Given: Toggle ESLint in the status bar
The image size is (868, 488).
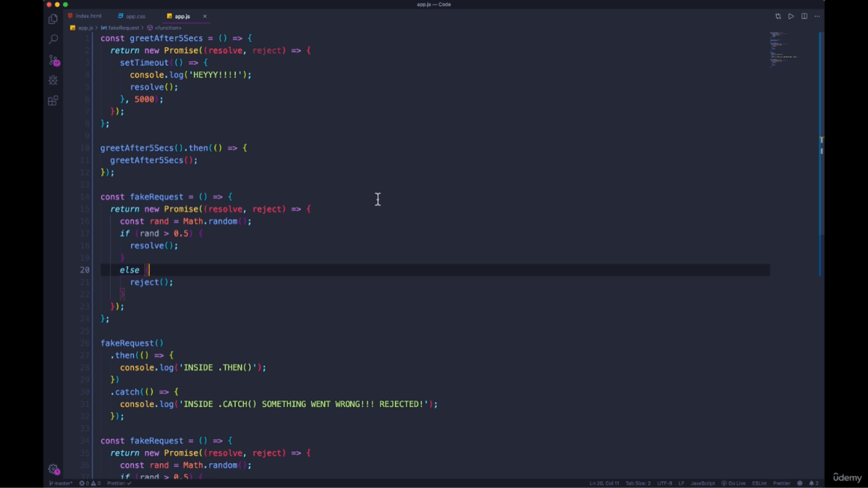Looking at the screenshot, I should [x=759, y=483].
